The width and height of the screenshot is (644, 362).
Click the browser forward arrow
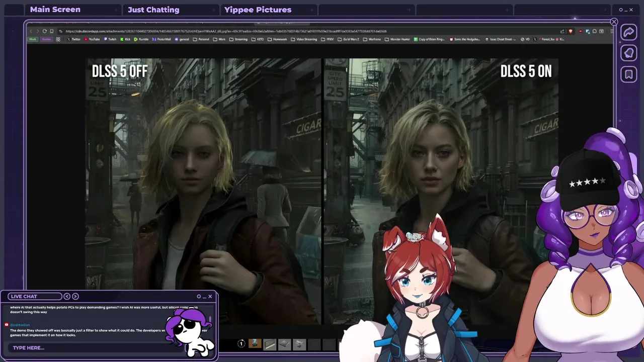37,31
